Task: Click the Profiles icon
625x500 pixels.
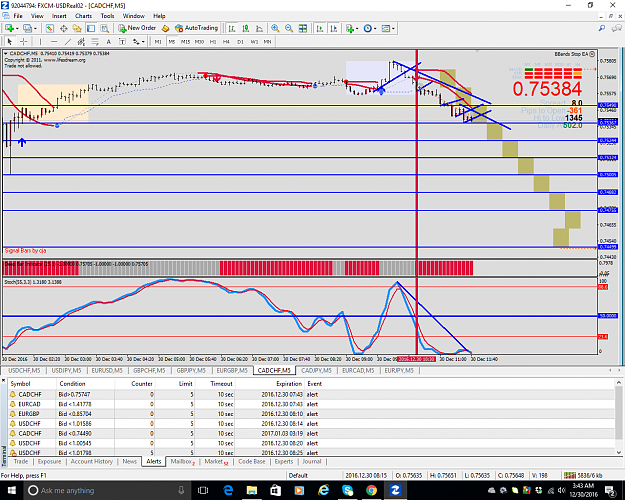Action: (x=27, y=28)
